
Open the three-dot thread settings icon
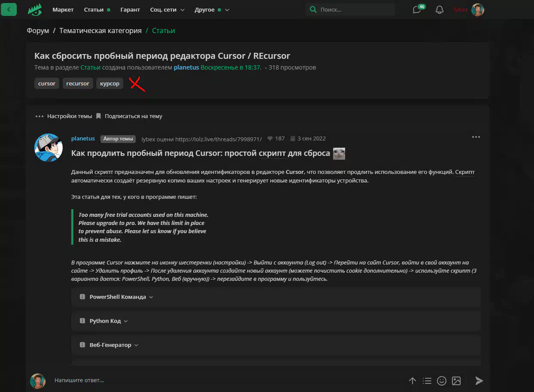click(39, 116)
